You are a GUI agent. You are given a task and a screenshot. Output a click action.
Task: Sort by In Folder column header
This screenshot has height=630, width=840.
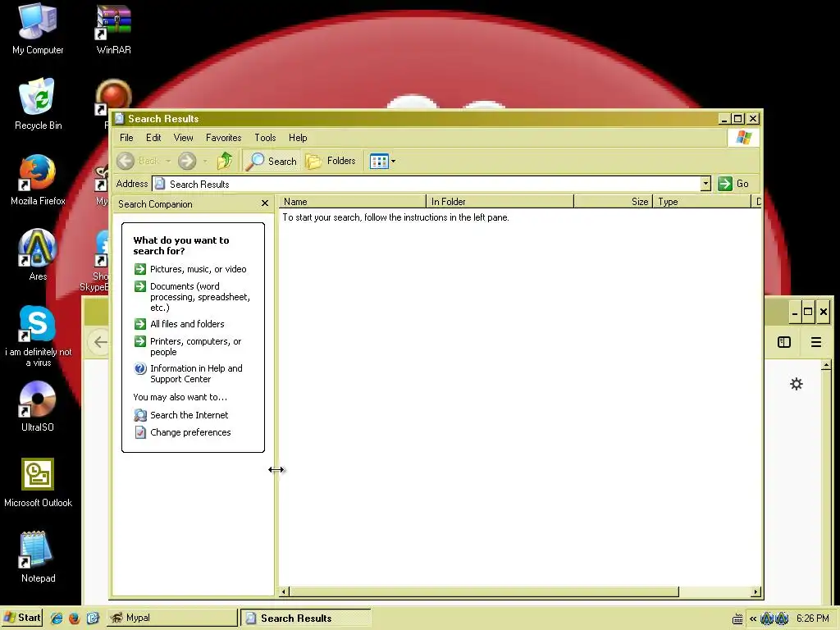pyautogui.click(x=500, y=202)
